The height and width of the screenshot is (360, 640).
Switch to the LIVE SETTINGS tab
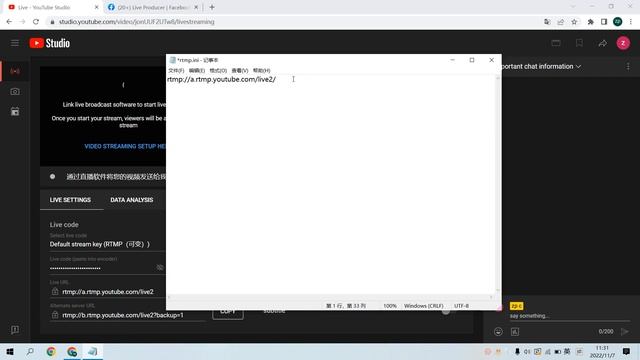click(70, 200)
